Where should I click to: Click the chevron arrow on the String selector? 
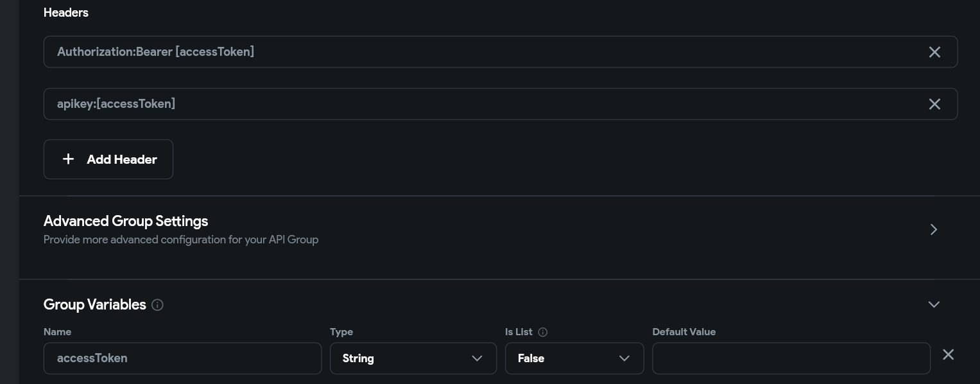point(477,358)
